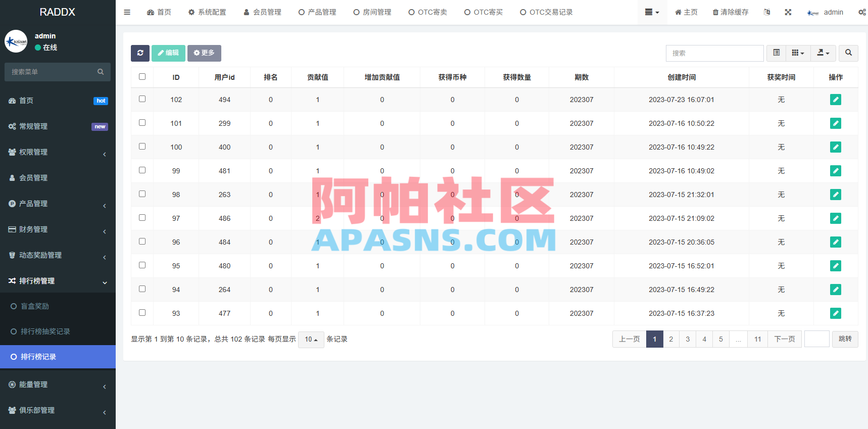Click the sidebar menu search magnifier icon

pos(101,72)
